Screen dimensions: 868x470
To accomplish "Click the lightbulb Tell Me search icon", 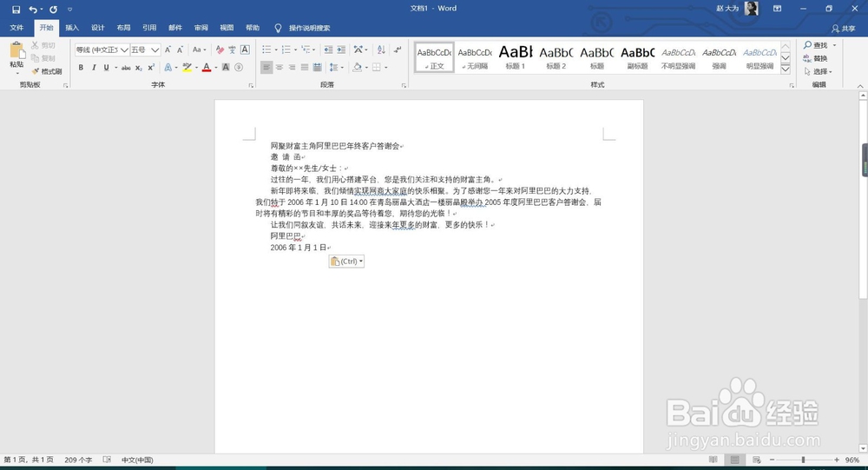I will [x=278, y=28].
